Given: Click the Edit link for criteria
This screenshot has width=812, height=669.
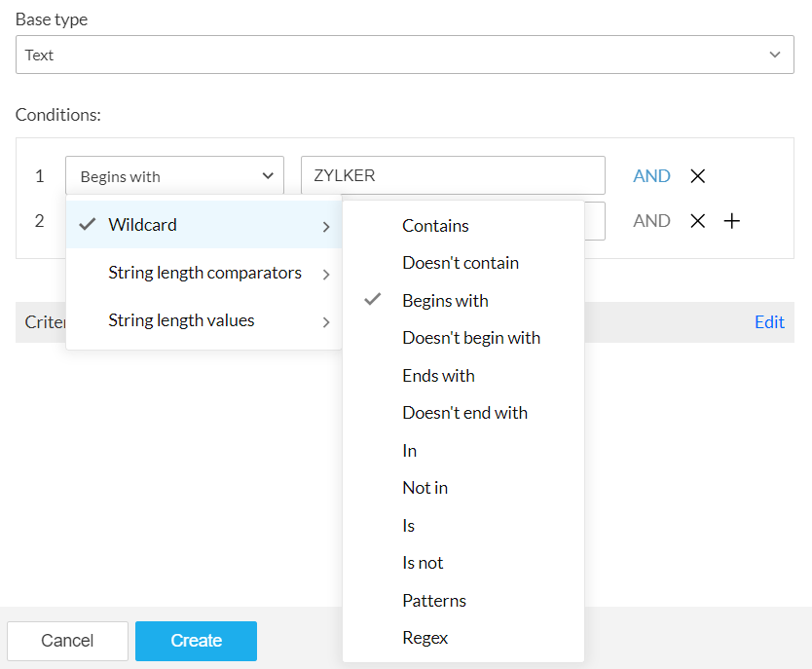Looking at the screenshot, I should coord(769,322).
